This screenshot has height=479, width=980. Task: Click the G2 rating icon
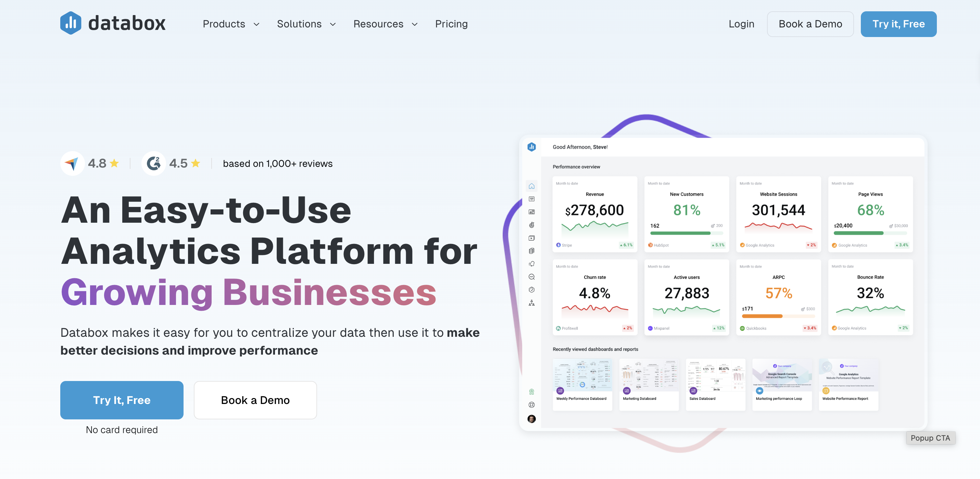tap(154, 163)
